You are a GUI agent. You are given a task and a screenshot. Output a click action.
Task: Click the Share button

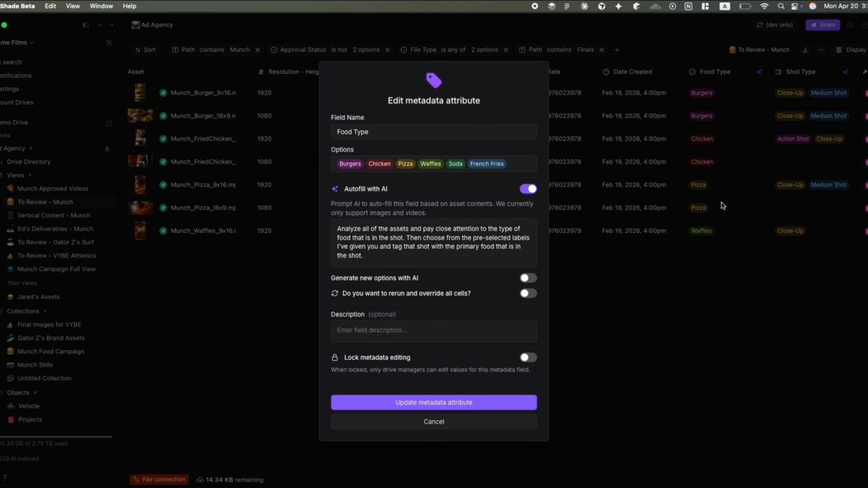click(823, 25)
